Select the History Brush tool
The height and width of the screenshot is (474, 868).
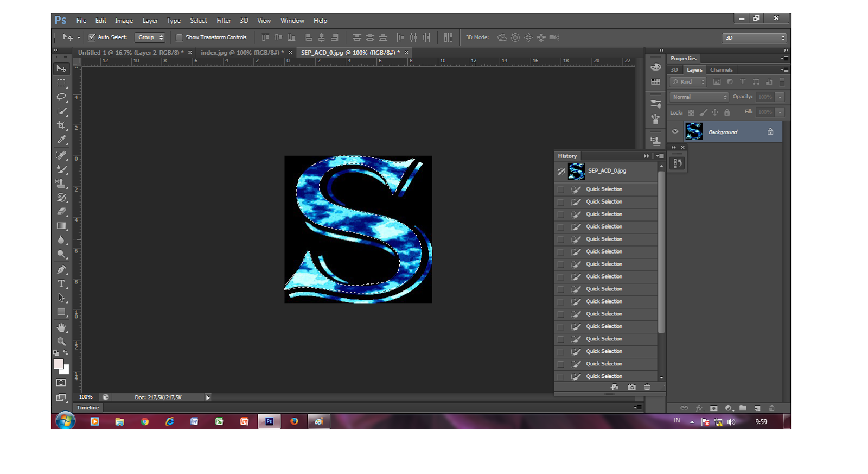61,198
